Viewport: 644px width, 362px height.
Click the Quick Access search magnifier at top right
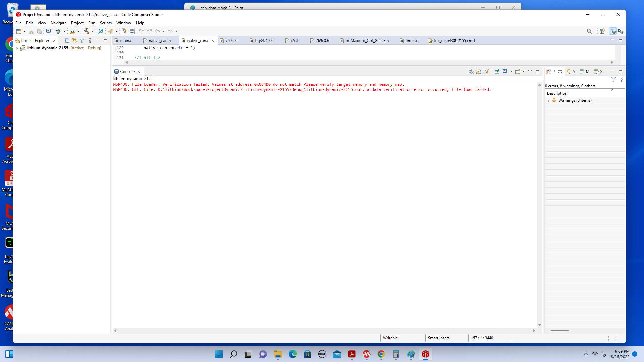point(589,31)
